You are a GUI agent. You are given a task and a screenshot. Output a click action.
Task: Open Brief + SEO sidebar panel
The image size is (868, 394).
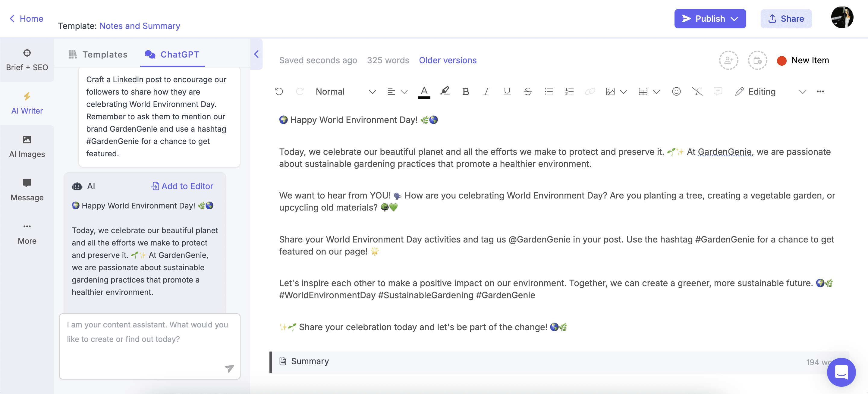click(x=27, y=60)
